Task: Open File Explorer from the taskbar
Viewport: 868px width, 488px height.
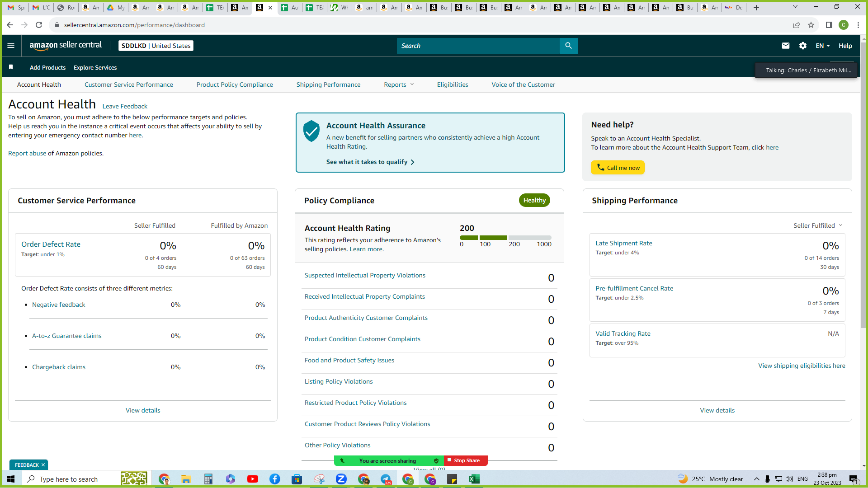Action: point(186,479)
